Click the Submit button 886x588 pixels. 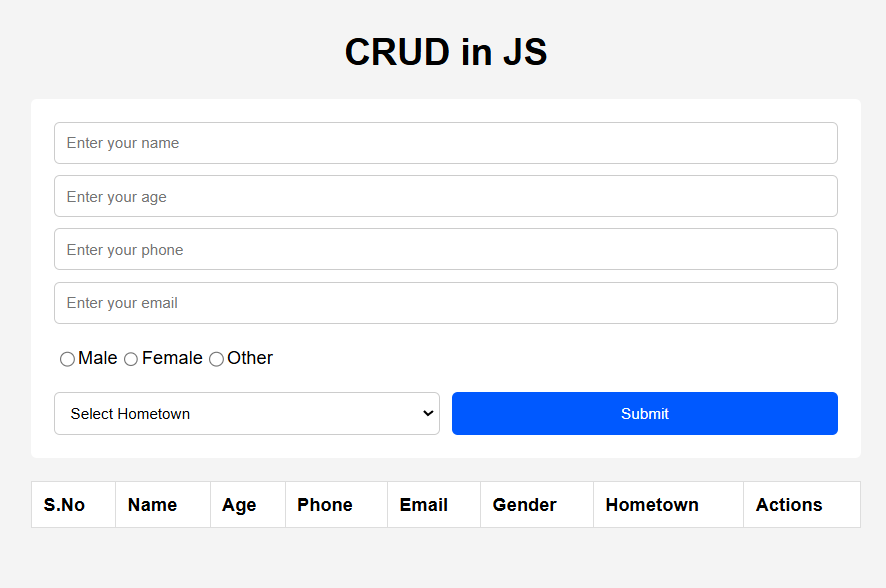644,414
